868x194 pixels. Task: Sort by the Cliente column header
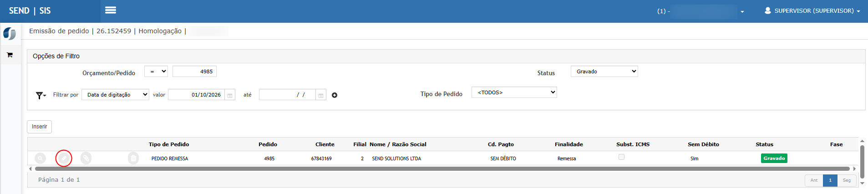[x=325, y=144]
